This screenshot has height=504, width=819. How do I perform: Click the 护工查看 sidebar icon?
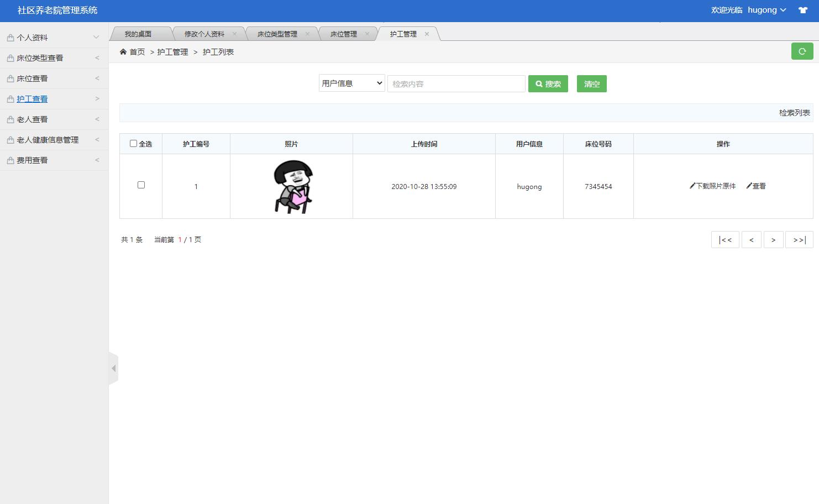coord(9,98)
